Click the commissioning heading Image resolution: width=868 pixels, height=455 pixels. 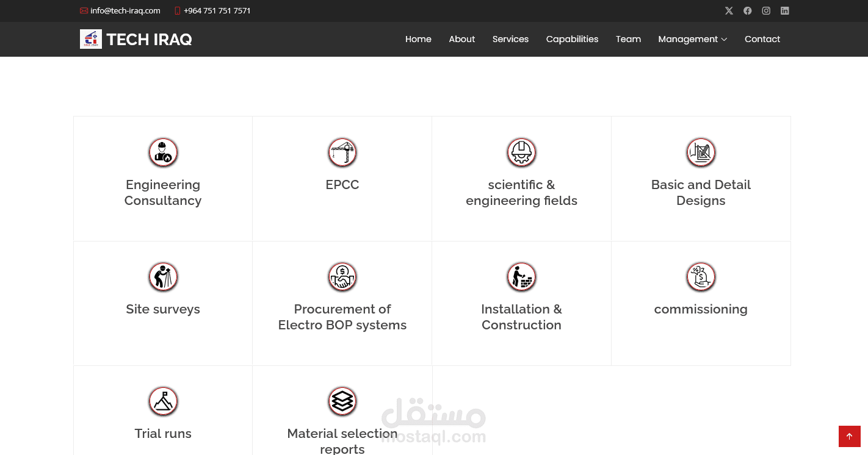701,309
